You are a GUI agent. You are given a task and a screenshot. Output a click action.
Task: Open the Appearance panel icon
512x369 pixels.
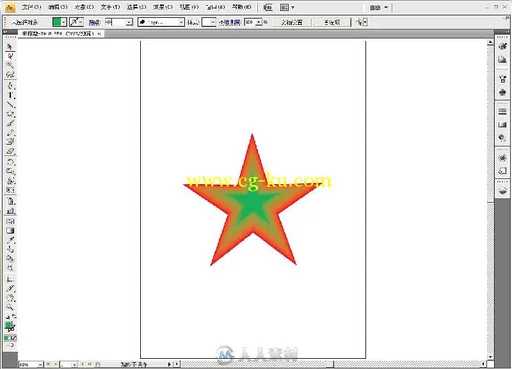pyautogui.click(x=502, y=158)
